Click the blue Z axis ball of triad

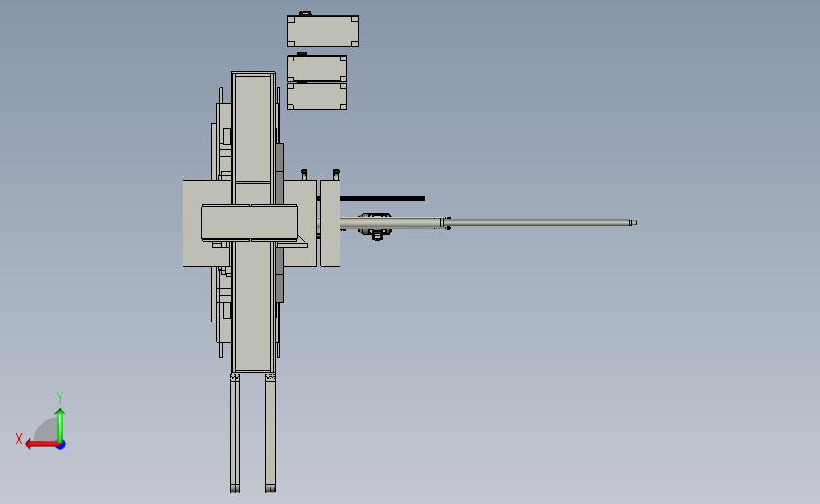tap(61, 445)
